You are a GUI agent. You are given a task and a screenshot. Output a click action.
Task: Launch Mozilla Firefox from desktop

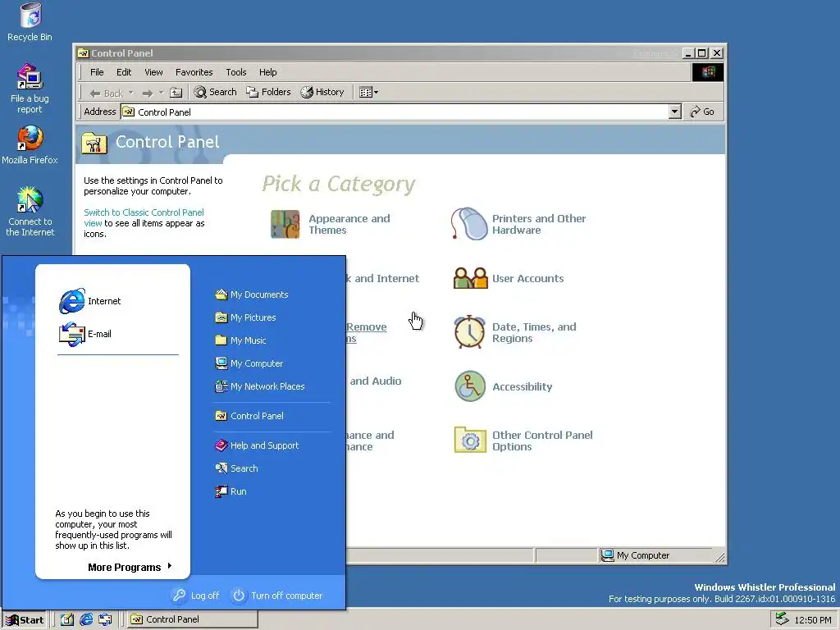click(x=30, y=144)
